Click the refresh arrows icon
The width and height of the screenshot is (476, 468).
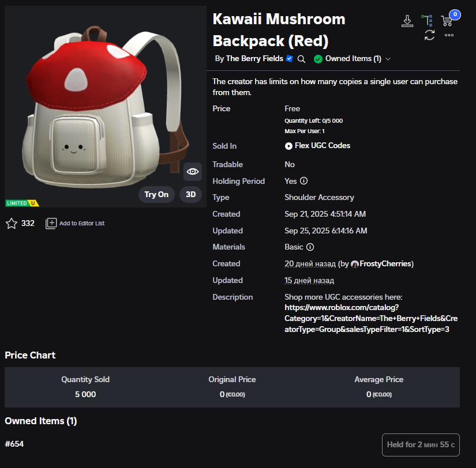click(x=429, y=35)
